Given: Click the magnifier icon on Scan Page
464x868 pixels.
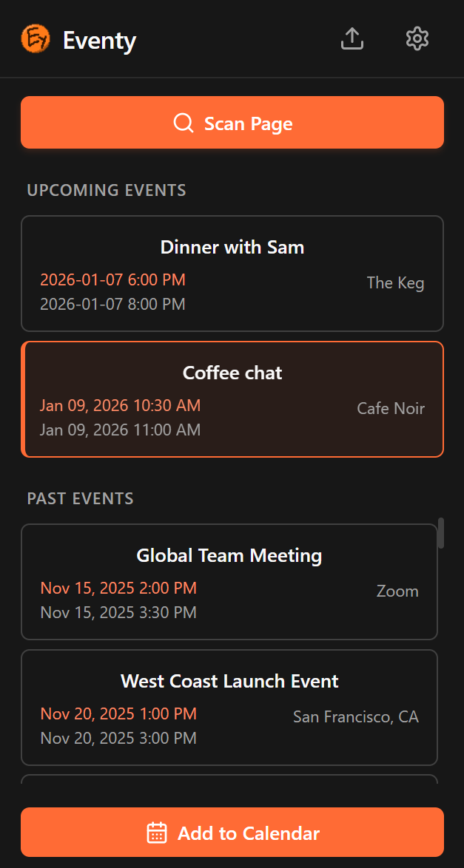Looking at the screenshot, I should 184,123.
